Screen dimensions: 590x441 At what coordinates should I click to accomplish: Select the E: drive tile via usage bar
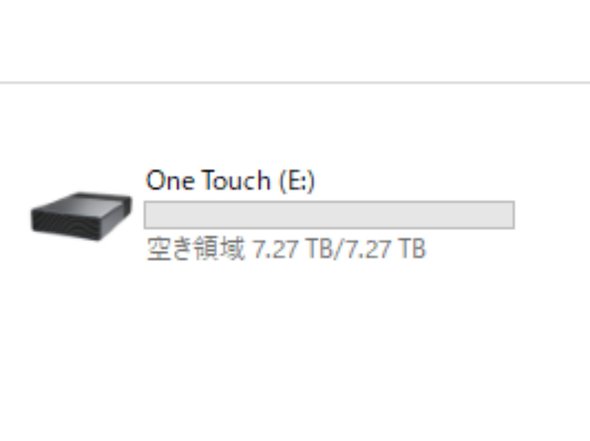pyautogui.click(x=329, y=215)
